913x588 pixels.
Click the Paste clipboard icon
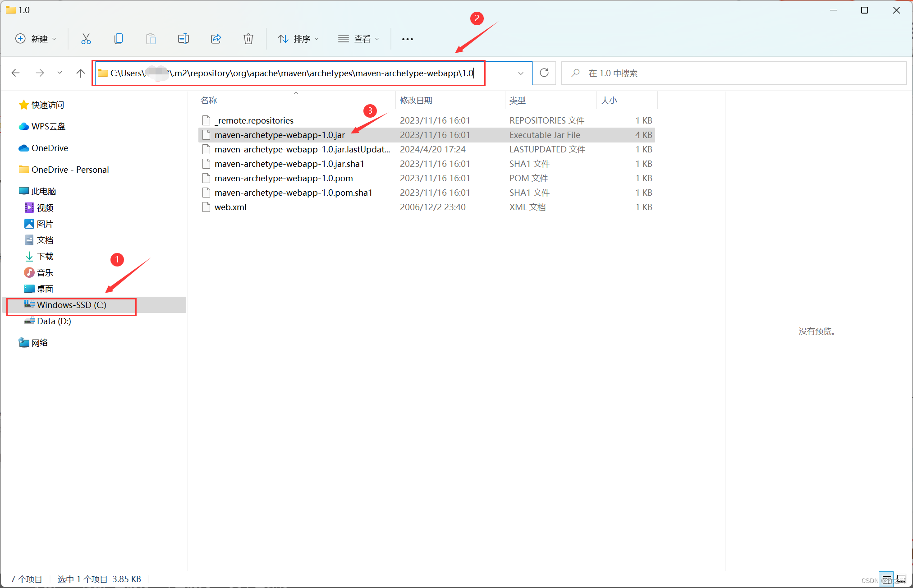point(151,39)
